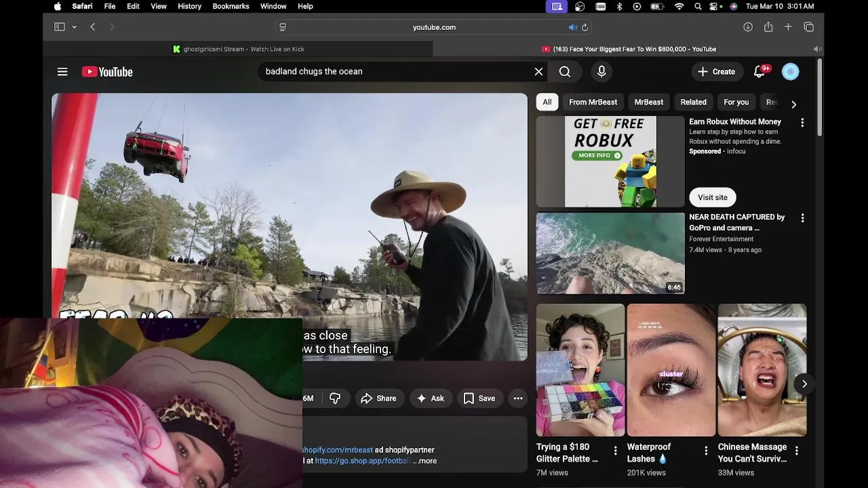
Task: Dislike the video with thumbs-down
Action: [335, 399]
